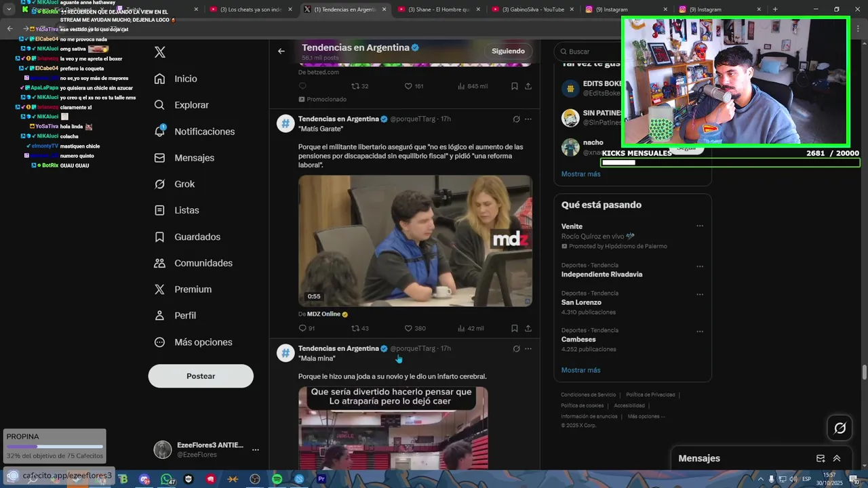868x488 pixels.
Task: Open Grok action on the Matís Garate post
Action: [516, 119]
